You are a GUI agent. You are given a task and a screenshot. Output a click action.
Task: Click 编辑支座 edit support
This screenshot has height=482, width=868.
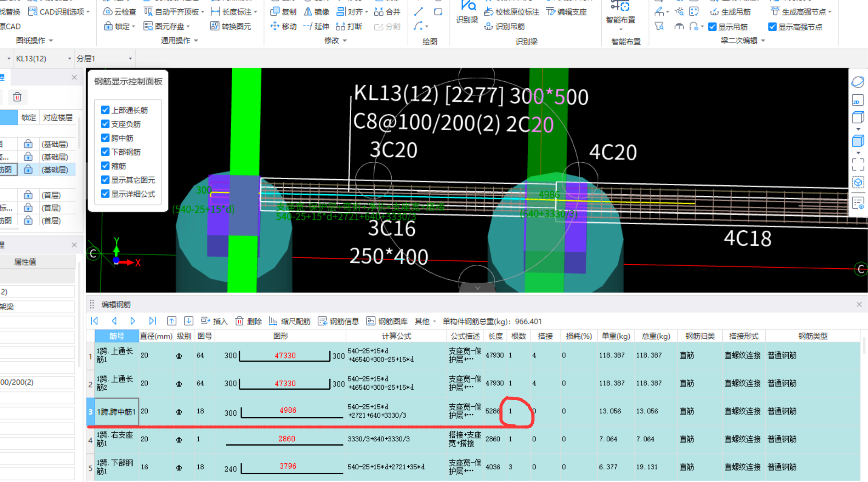pyautogui.click(x=567, y=12)
